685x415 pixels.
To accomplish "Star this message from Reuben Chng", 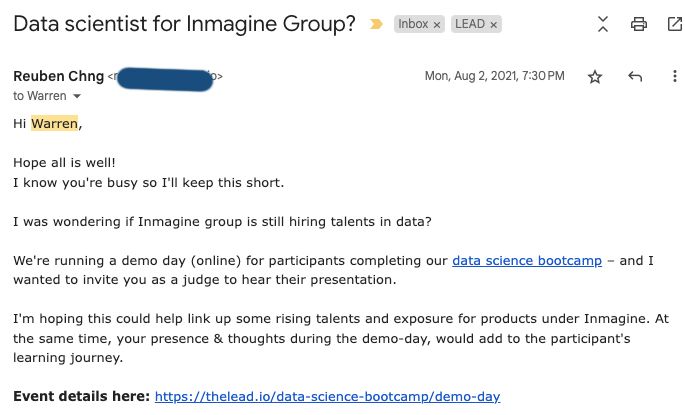I will click(595, 77).
